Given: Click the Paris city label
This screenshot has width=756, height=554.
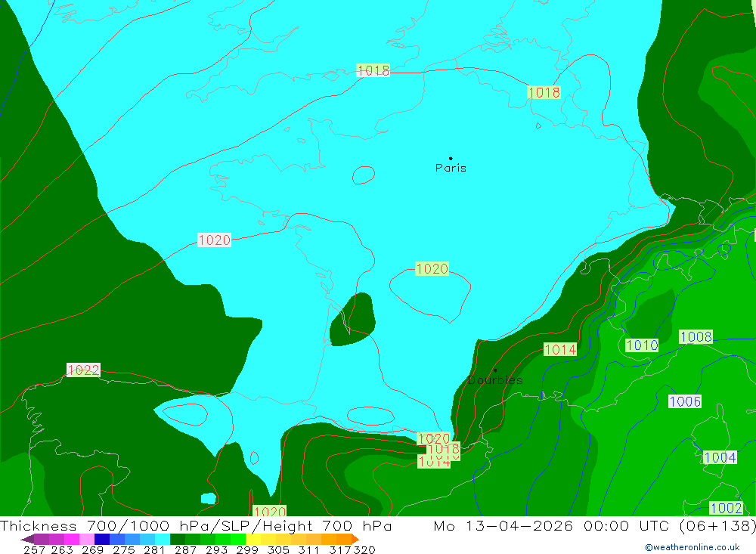Looking at the screenshot, I should click(451, 168).
